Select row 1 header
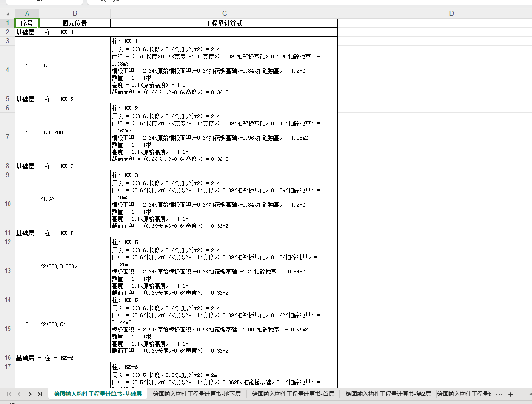Viewport: 532px width, 404px height. (x=7, y=23)
